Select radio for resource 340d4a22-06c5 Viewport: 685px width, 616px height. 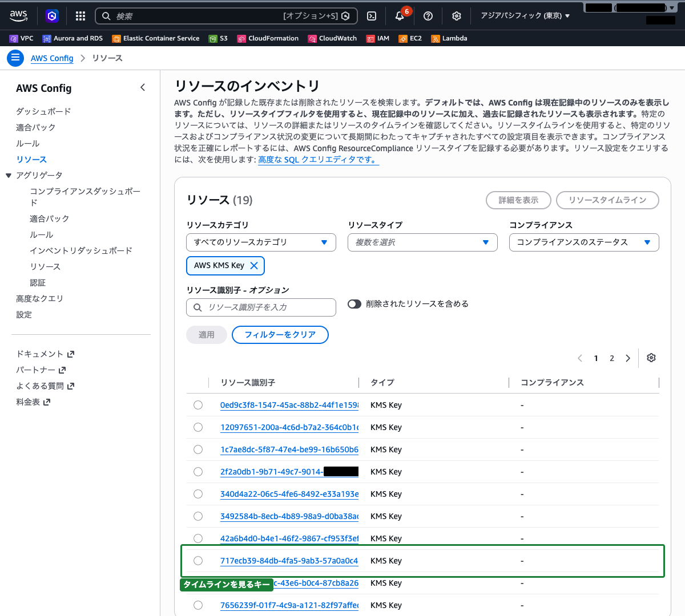click(198, 494)
